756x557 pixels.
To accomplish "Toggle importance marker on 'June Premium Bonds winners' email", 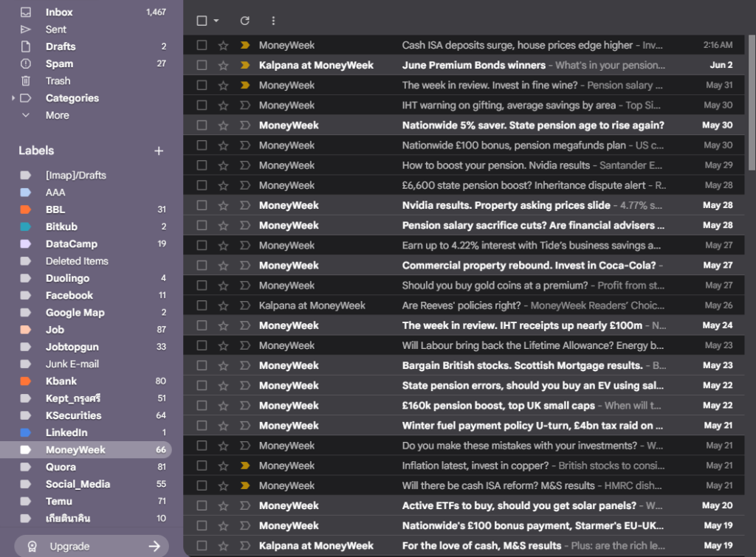I will pos(245,65).
